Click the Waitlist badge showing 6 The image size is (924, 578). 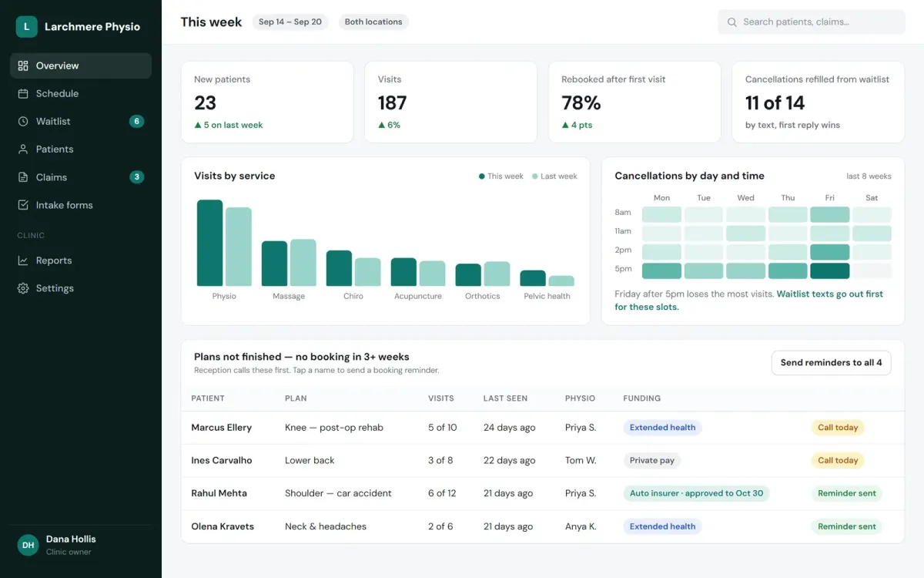(136, 121)
